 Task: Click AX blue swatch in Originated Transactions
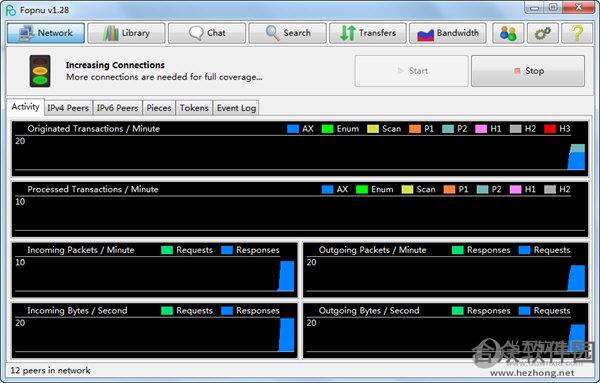(293, 129)
